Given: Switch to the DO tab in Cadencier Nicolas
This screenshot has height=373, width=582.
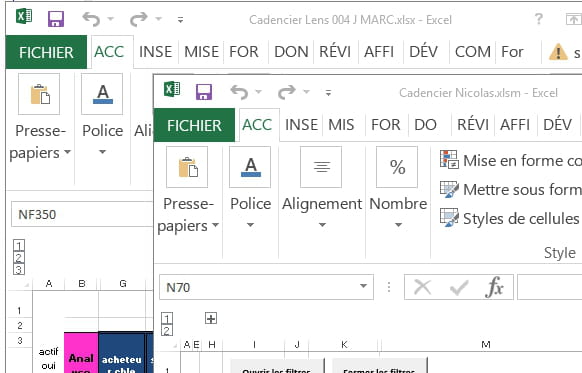Looking at the screenshot, I should click(x=425, y=125).
